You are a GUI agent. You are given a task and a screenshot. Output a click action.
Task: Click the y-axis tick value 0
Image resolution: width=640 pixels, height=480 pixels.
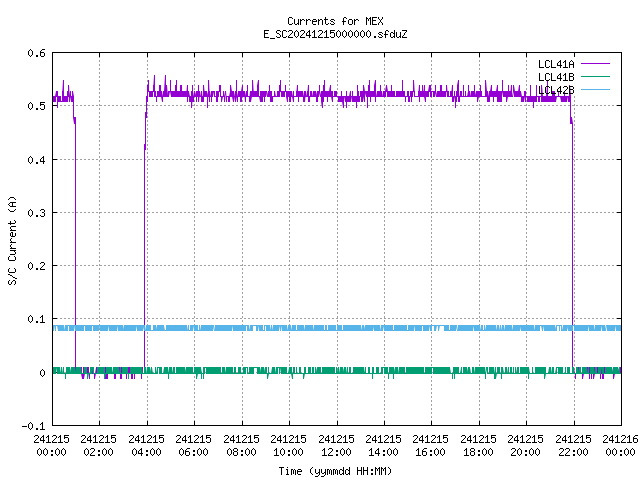coord(42,373)
